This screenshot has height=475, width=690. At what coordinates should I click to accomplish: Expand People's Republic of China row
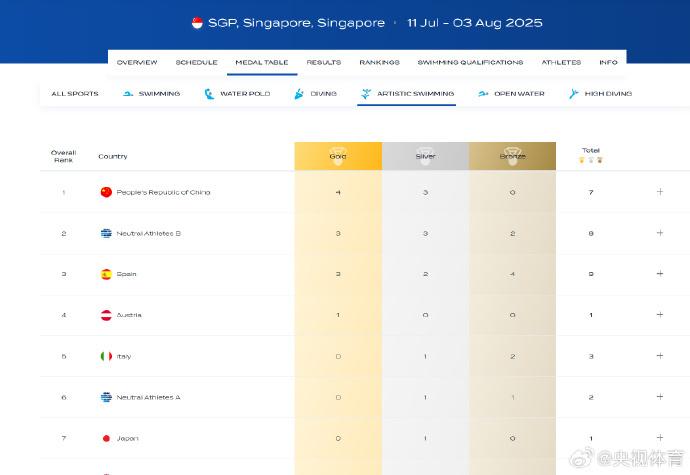click(660, 192)
